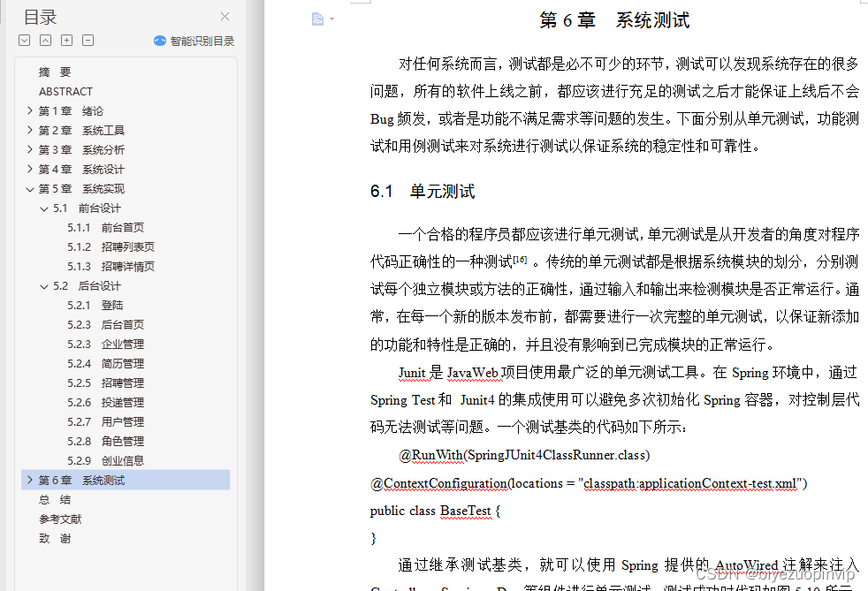Open the 5.2.8 角色管理 section

point(106,441)
